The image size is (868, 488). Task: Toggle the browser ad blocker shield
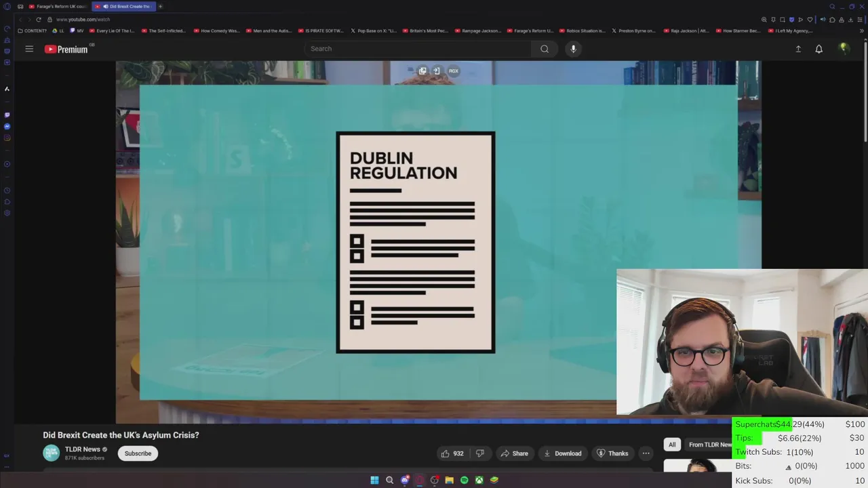click(791, 20)
